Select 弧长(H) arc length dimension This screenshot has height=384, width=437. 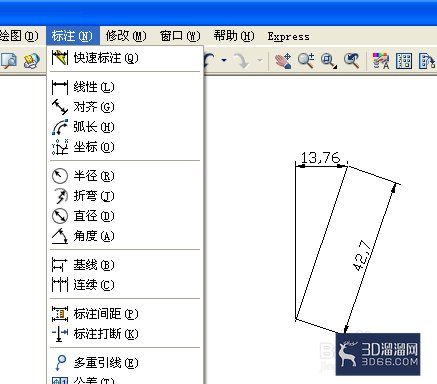(x=125, y=127)
